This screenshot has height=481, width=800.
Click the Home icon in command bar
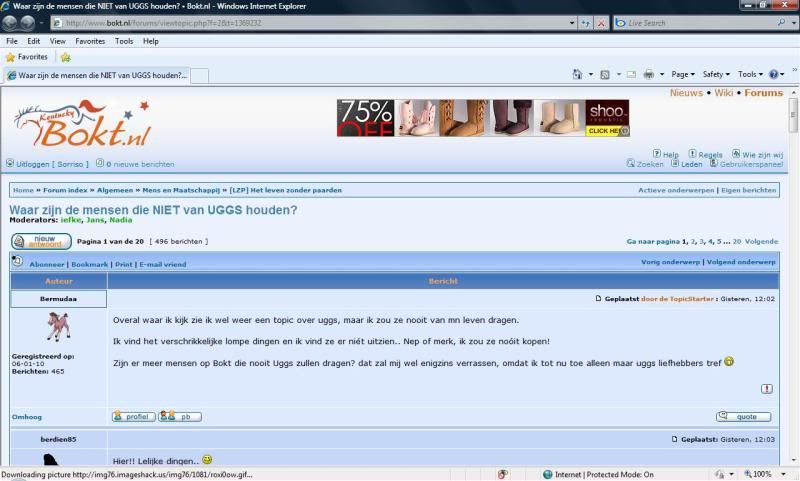point(577,74)
